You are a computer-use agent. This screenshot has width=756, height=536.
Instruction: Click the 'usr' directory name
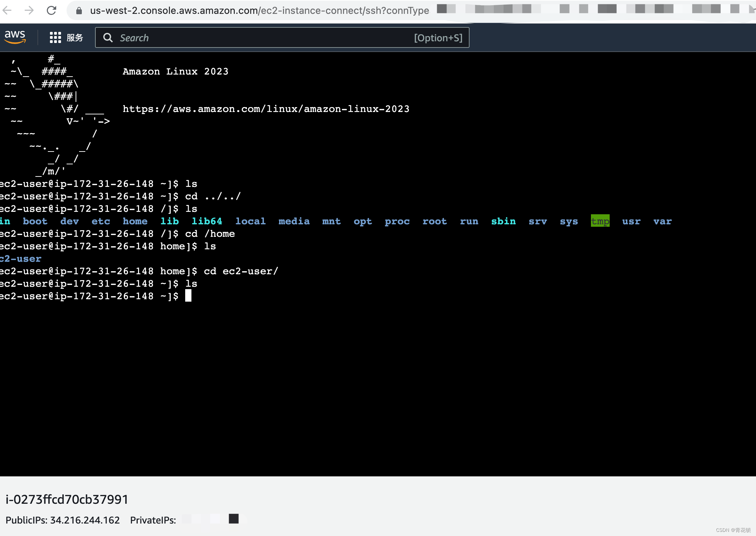coord(631,221)
